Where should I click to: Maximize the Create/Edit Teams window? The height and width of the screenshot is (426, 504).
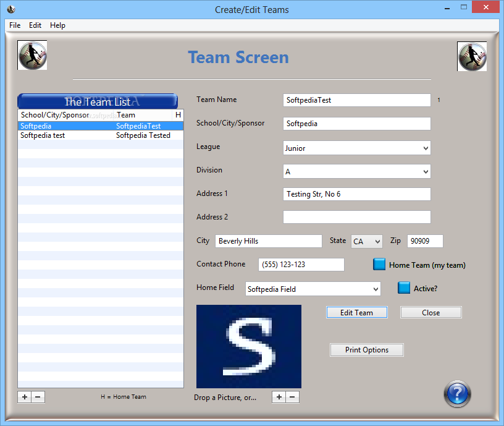pos(463,7)
